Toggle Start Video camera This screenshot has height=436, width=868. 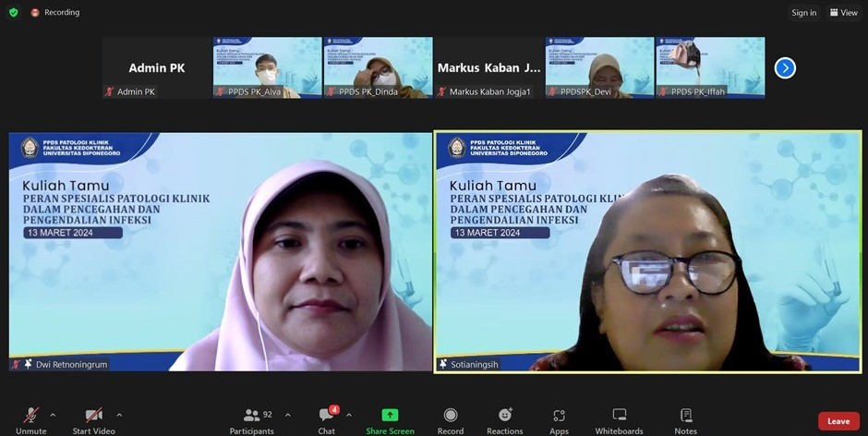coord(93,416)
